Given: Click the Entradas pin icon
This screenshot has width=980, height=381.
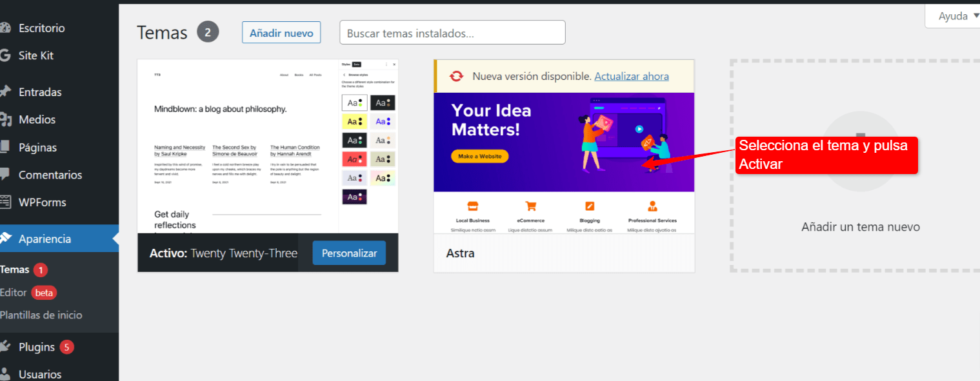Looking at the screenshot, I should (x=5, y=92).
